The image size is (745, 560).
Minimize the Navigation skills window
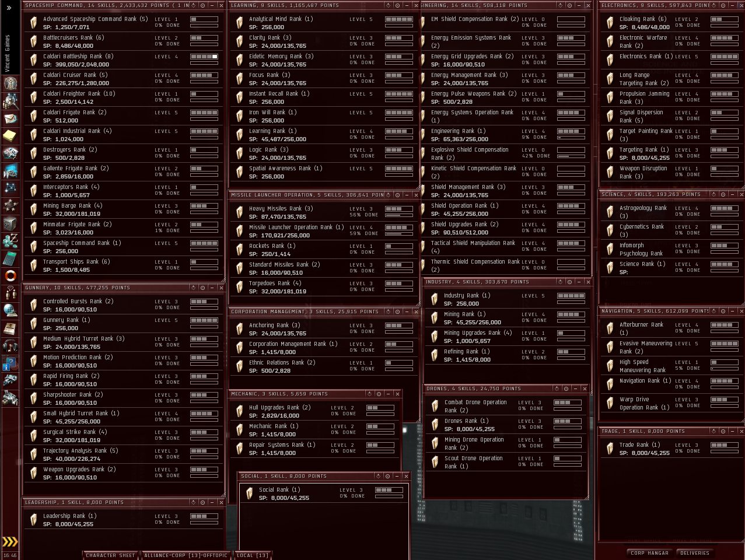pos(732,311)
